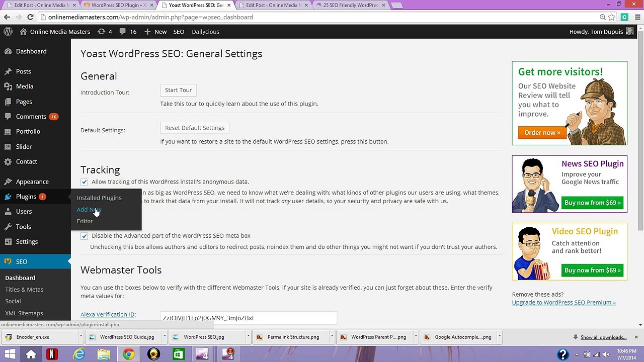Image resolution: width=644 pixels, height=362 pixels.
Task: Open the Chrome menu hamburger icon
Action: click(637, 17)
